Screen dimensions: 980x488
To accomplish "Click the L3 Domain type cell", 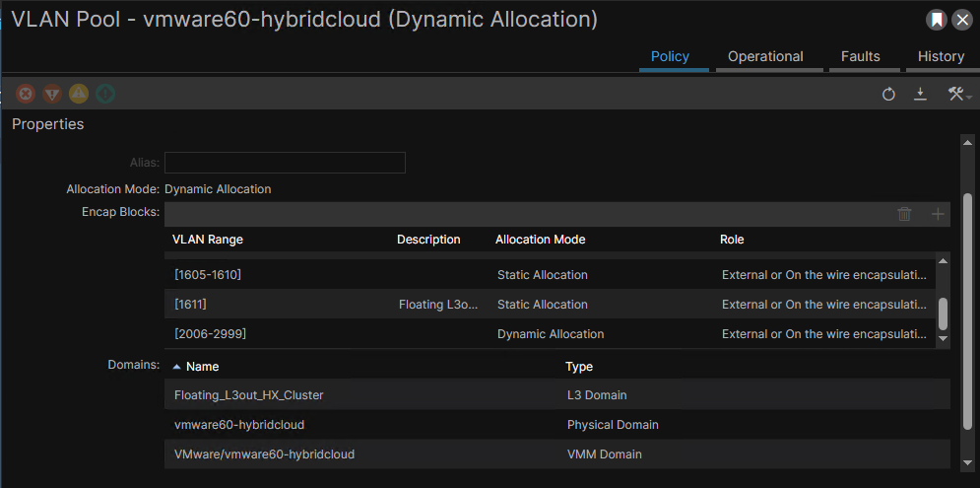I will 597,394.
